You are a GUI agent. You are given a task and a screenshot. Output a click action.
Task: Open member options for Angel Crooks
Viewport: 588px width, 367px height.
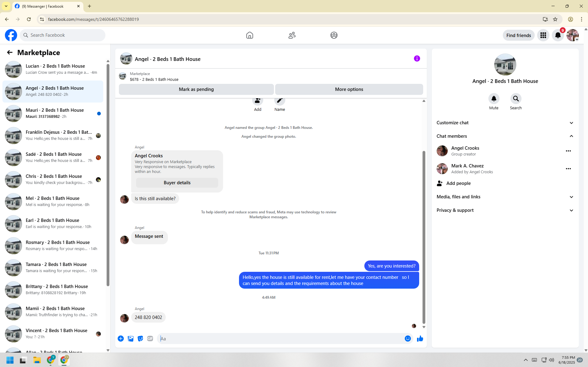point(568,151)
